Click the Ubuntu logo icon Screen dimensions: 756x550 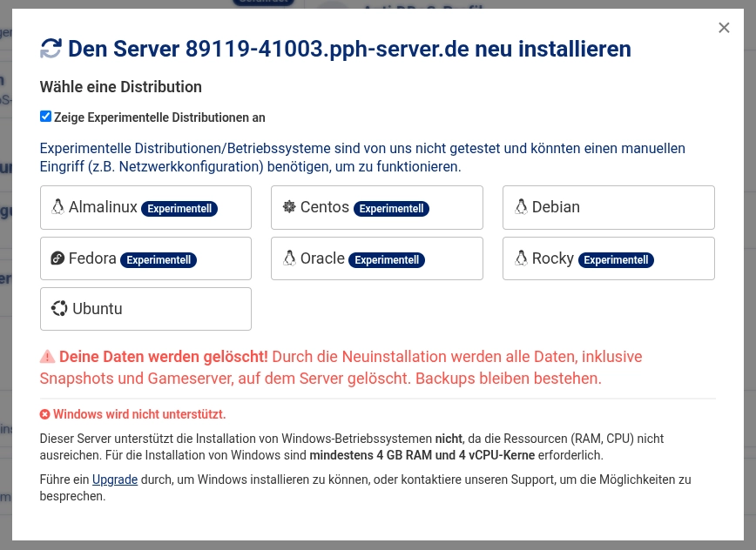click(59, 308)
